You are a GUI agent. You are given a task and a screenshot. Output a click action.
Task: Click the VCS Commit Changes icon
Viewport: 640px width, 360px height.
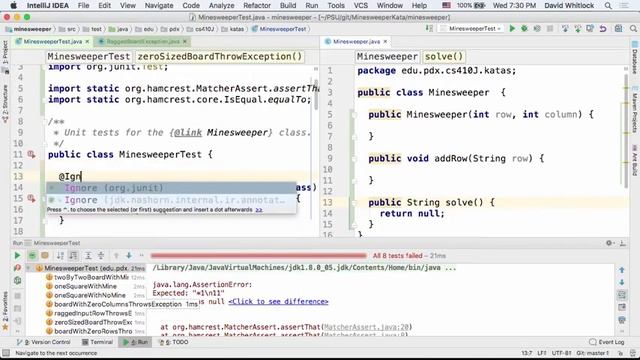point(578,29)
